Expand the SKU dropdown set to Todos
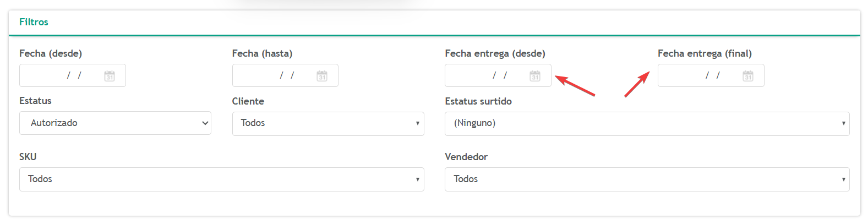This screenshot has height=219, width=868. pyautogui.click(x=222, y=179)
